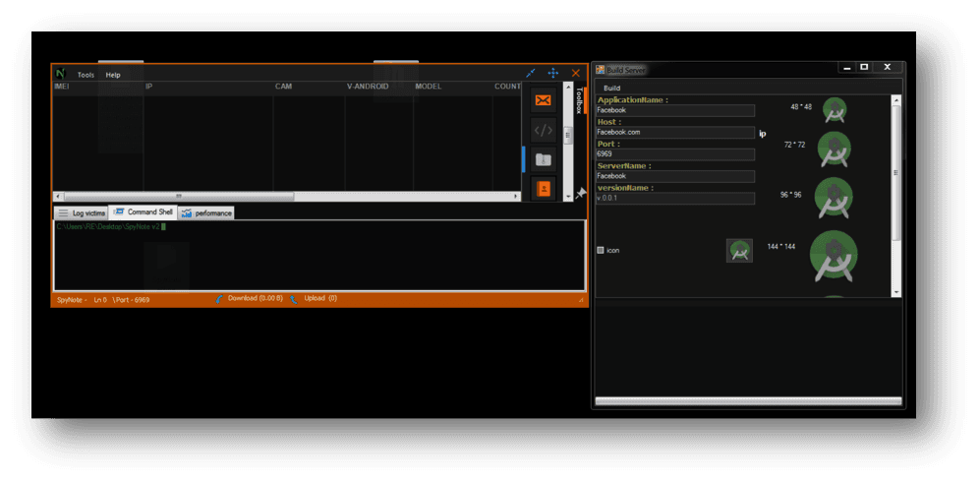Click the Download (0.00 B) status text
Viewport: 980px width, 482px height.
pyautogui.click(x=255, y=299)
